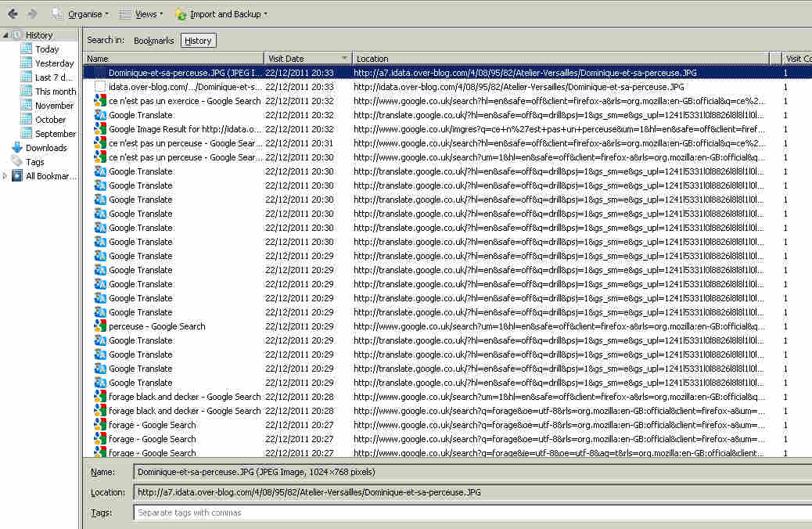The height and width of the screenshot is (529, 812).
Task: Click the Translate icon of the 20:32 Google Translate row
Action: pos(100,115)
